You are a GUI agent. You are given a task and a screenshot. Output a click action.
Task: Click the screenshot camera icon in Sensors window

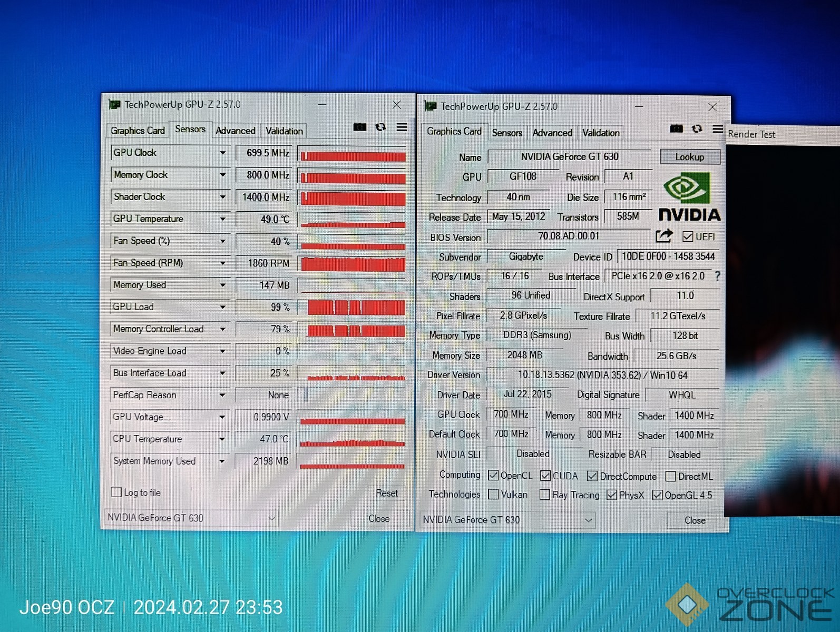(x=360, y=127)
